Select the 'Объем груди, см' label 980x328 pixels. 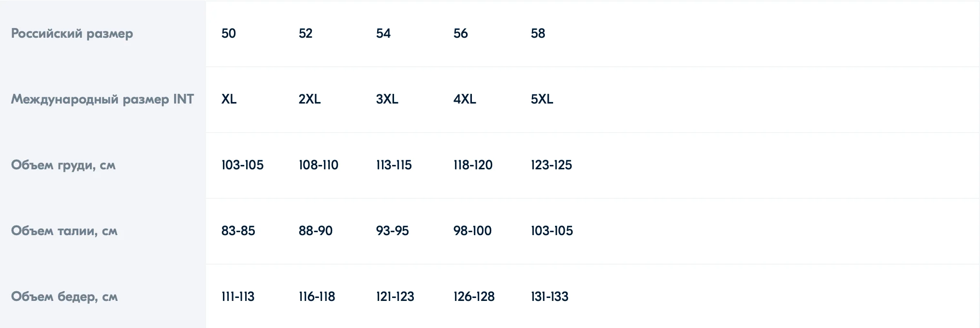[x=63, y=165]
